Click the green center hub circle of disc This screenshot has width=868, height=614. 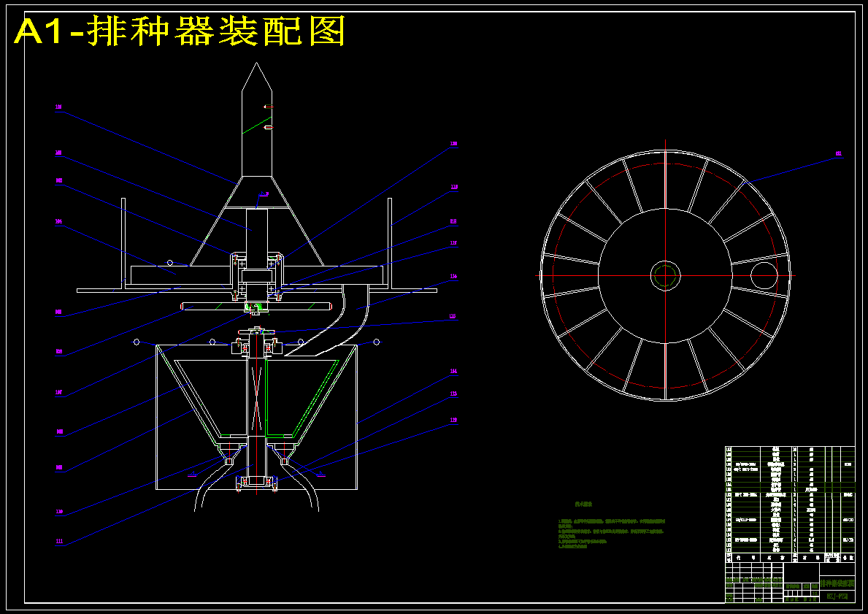(x=665, y=275)
